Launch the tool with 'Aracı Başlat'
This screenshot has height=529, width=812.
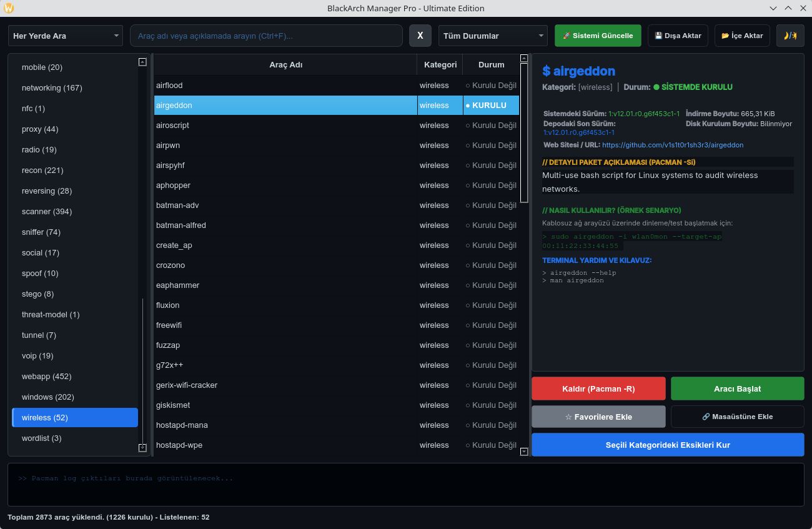738,388
